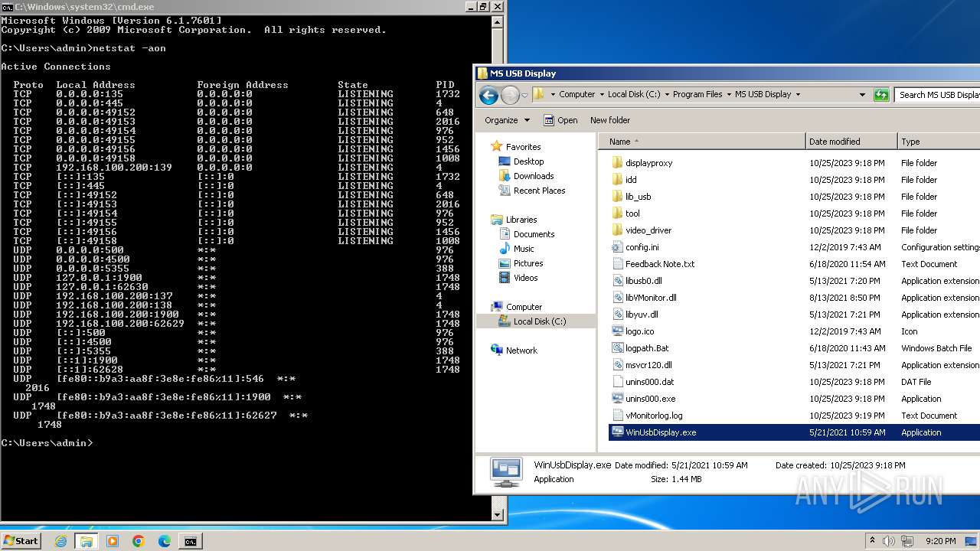This screenshot has width=980, height=551.
Task: Select the config.ini file icon
Action: tap(618, 247)
